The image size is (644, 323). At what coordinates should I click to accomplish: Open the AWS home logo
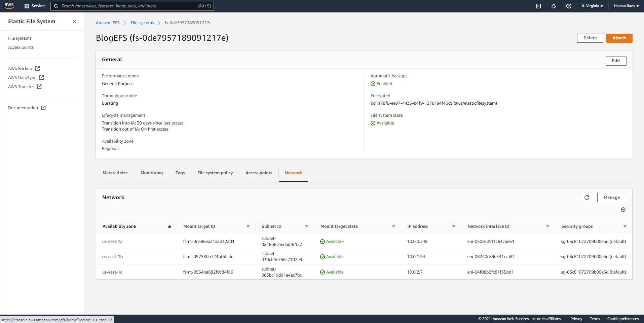pyautogui.click(x=9, y=6)
